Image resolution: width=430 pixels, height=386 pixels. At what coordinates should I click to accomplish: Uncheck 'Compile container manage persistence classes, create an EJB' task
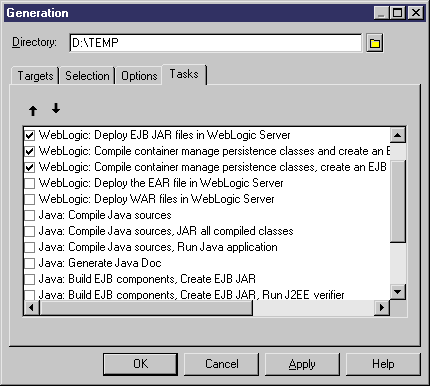pos(30,167)
